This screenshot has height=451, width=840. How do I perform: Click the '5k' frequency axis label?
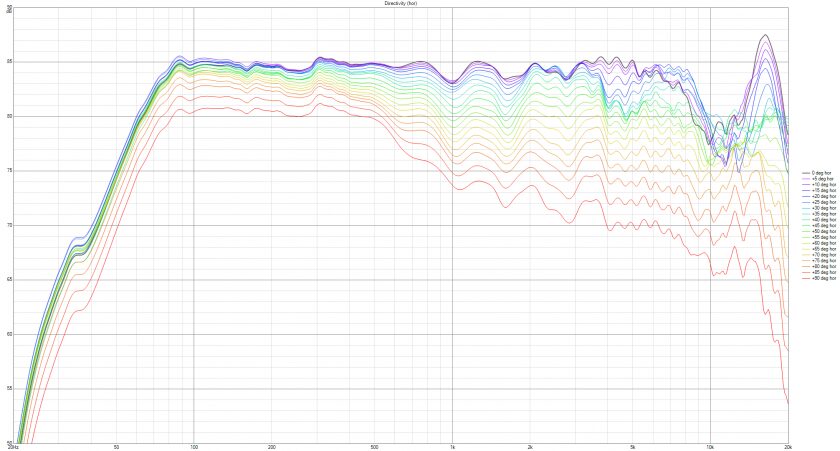[633, 447]
